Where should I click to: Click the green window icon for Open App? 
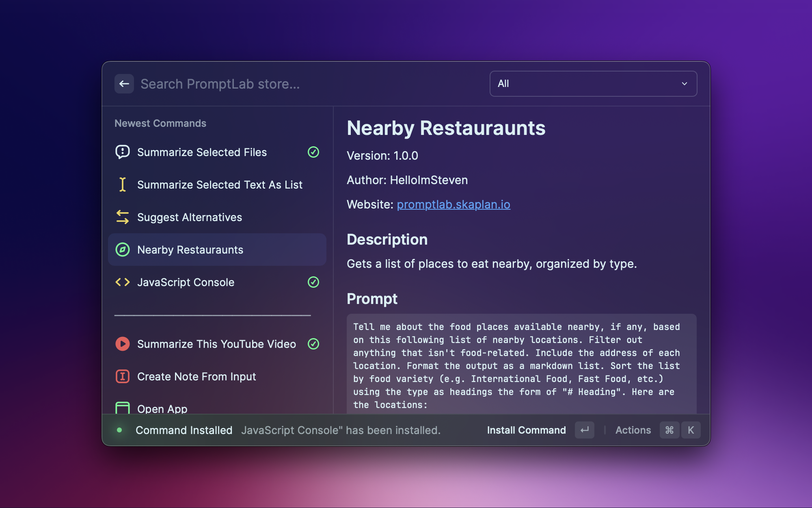(x=122, y=408)
